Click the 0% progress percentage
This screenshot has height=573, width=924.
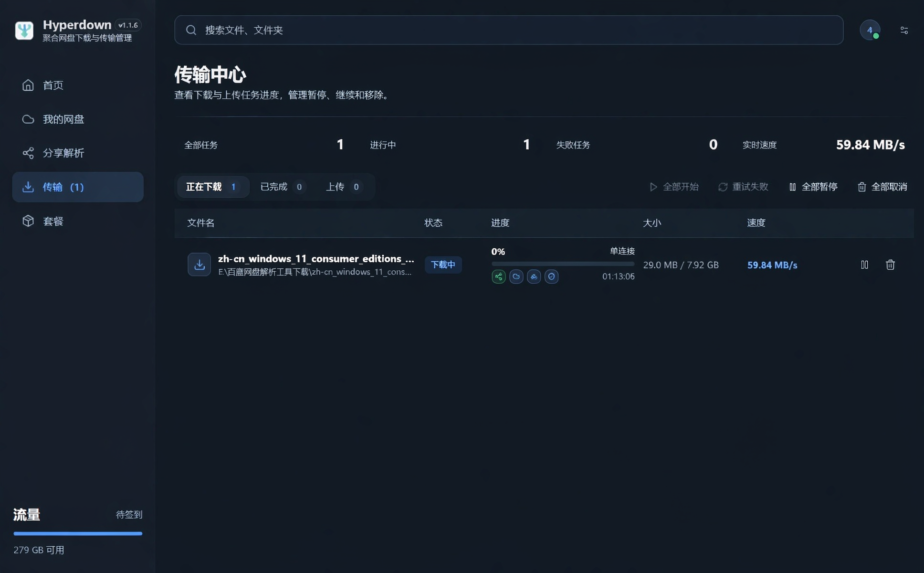(x=498, y=252)
